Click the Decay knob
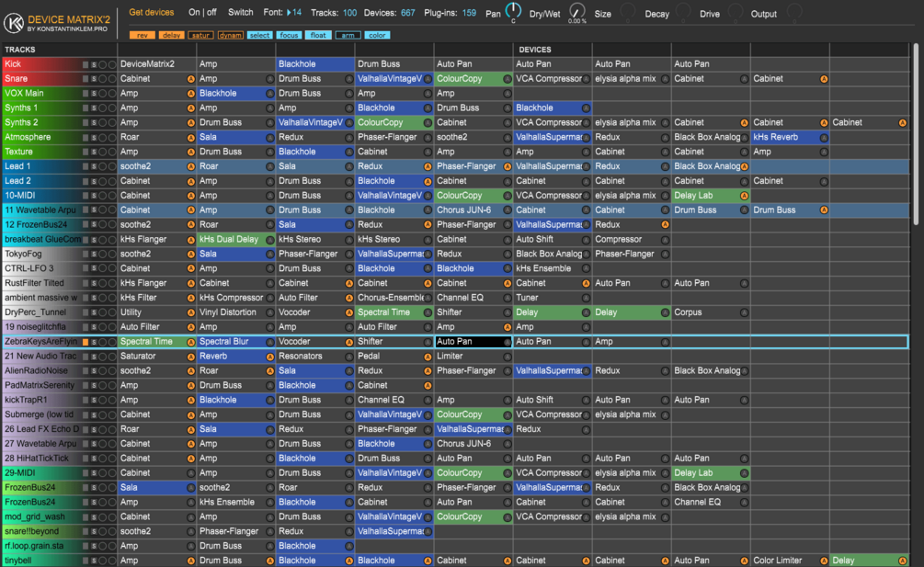 [683, 11]
